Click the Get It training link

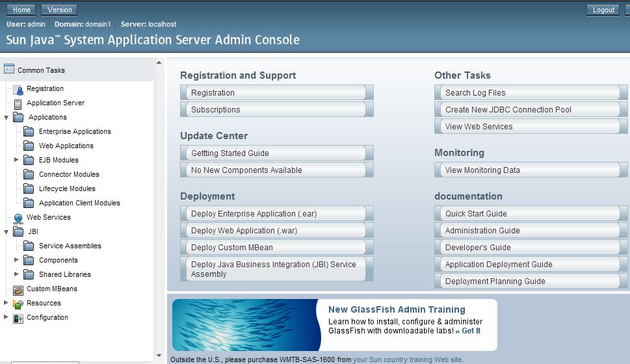click(468, 331)
